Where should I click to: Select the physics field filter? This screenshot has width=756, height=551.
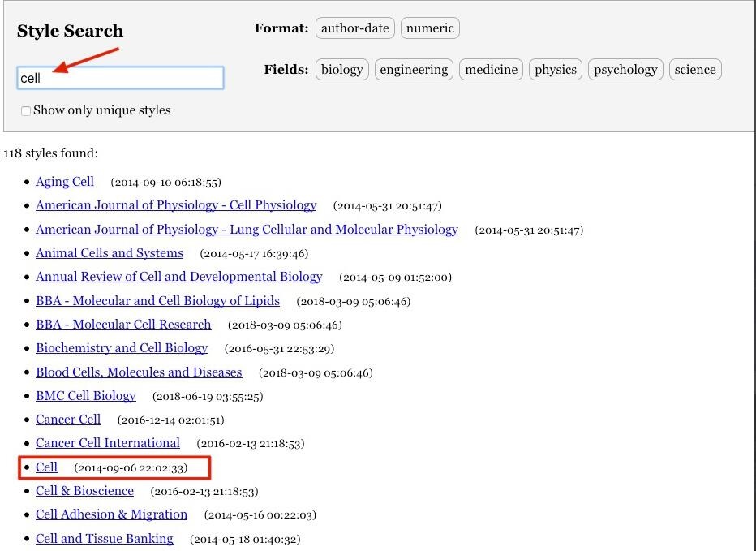556,70
